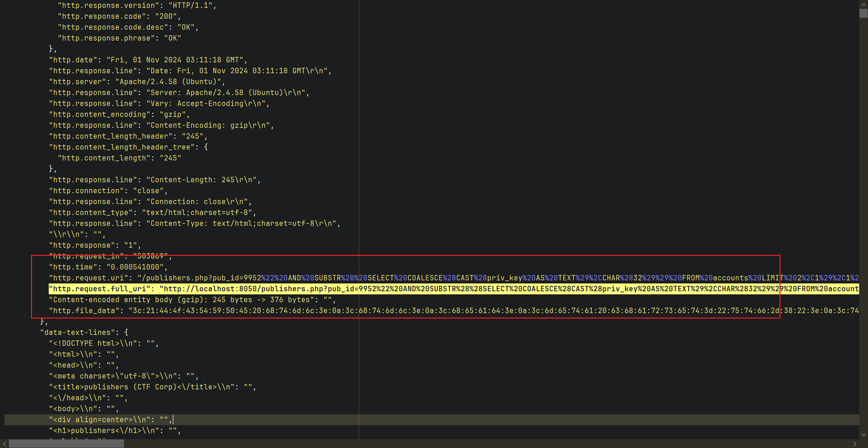The image size is (868, 448).
Task: Click the "http.connection" close value
Action: click(x=148, y=191)
